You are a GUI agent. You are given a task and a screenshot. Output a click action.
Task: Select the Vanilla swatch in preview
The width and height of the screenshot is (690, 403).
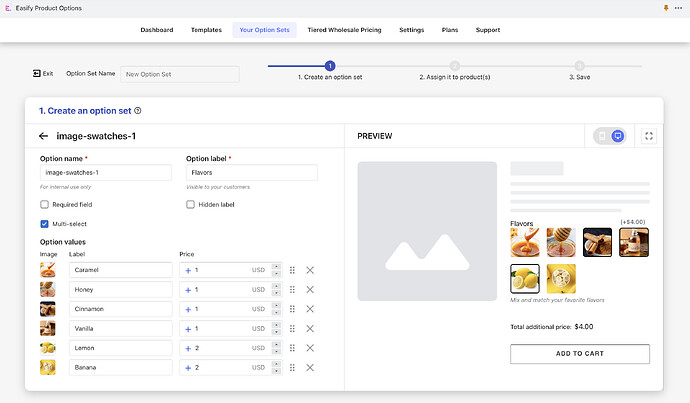tap(634, 242)
